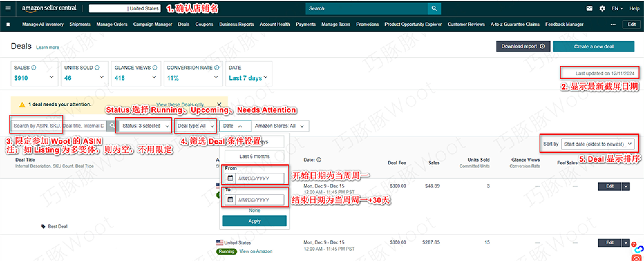Expand the GLANCE VIEWS metric chevron
This screenshot has height=261, width=644.
pyautogui.click(x=154, y=77)
